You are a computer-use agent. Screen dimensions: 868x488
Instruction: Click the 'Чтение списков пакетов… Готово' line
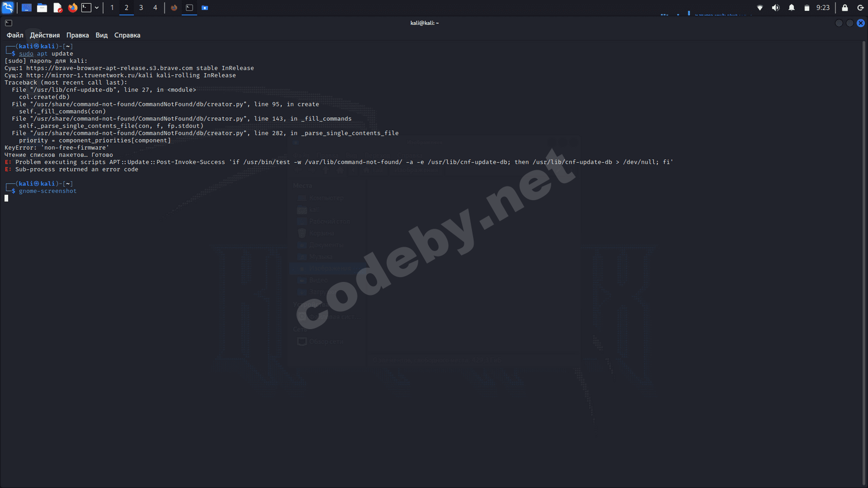point(59,155)
